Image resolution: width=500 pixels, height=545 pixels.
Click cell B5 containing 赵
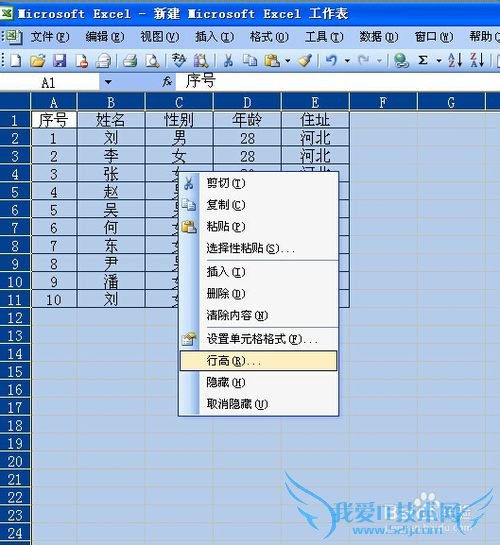(110, 192)
